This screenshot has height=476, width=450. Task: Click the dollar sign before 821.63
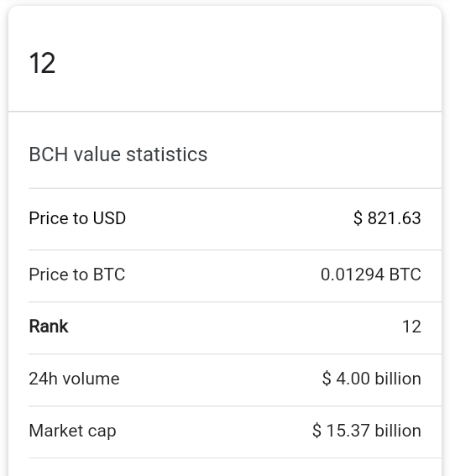[x=358, y=218]
